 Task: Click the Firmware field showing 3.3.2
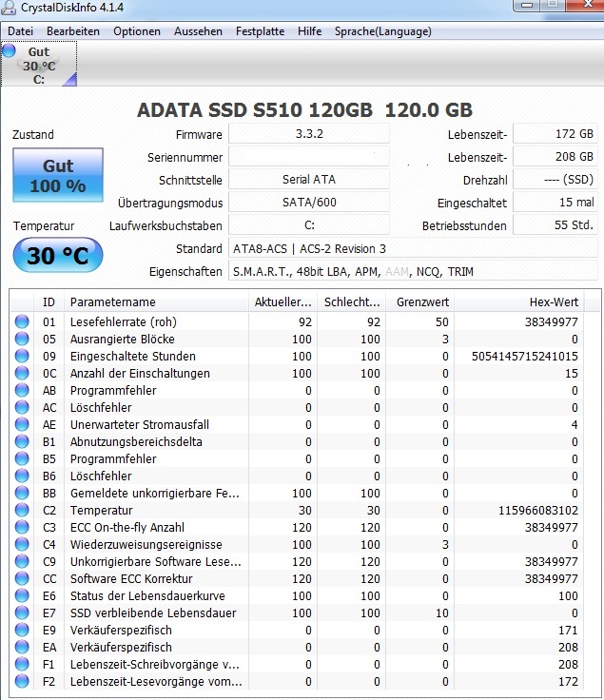(x=309, y=134)
